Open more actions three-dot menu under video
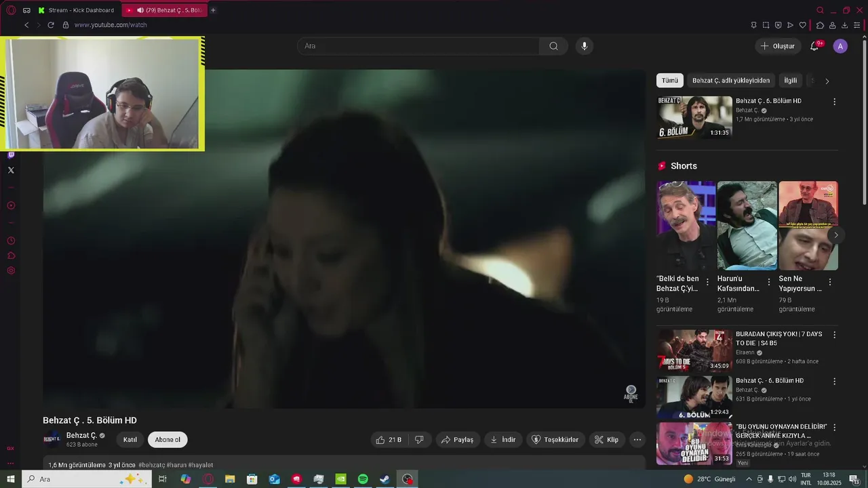The width and height of the screenshot is (868, 488). click(637, 440)
